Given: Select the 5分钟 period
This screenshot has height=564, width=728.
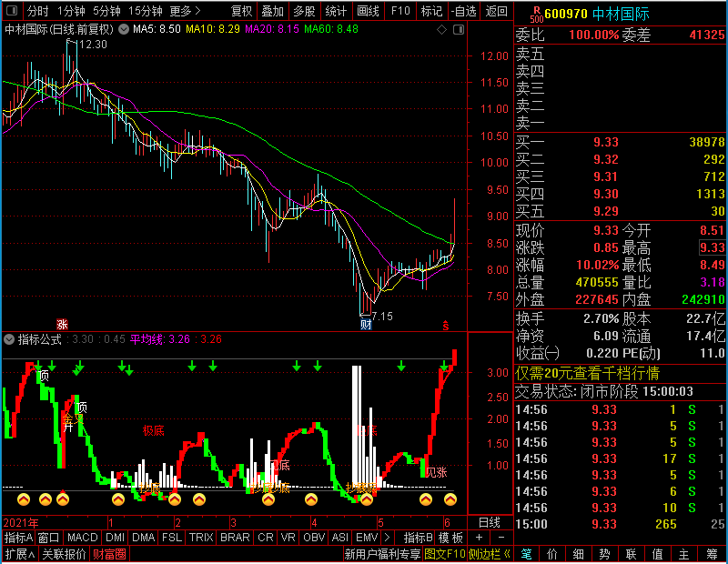Looking at the screenshot, I should click(106, 11).
